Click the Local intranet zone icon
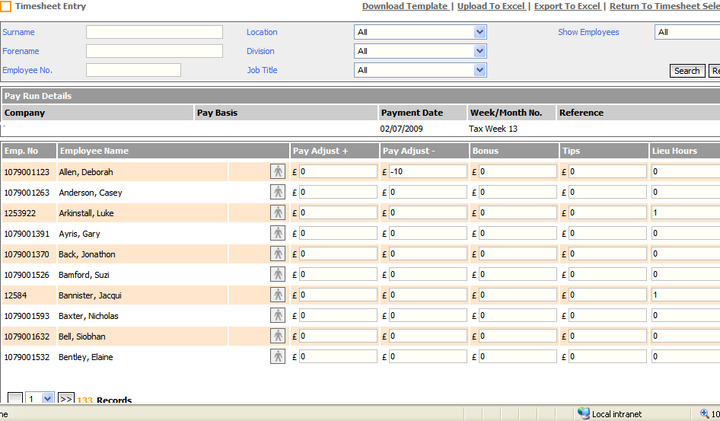The height and width of the screenshot is (421, 720). [584, 414]
